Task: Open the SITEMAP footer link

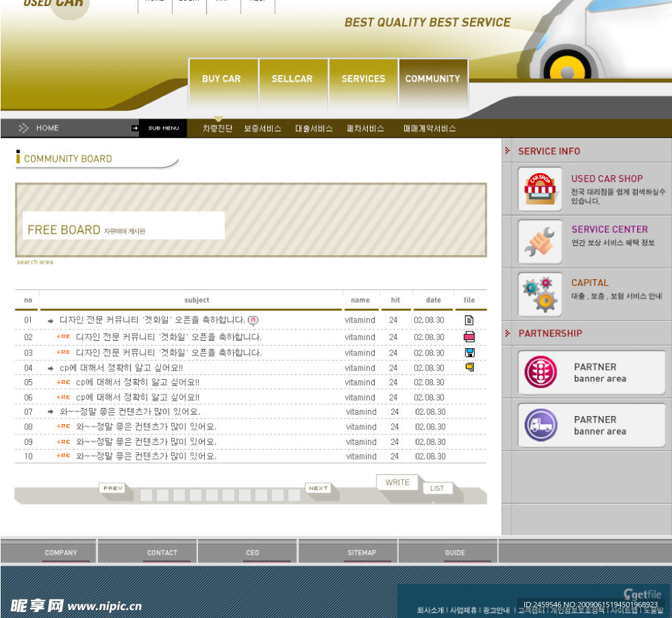Action: (362, 553)
